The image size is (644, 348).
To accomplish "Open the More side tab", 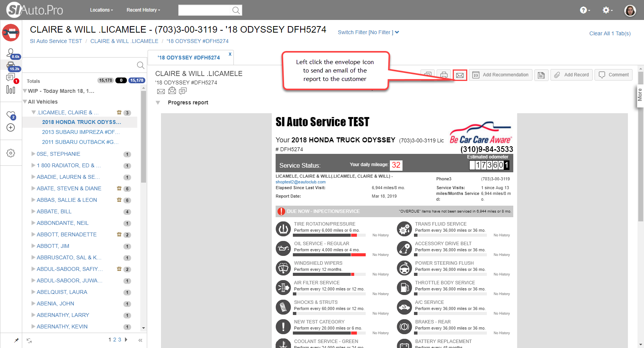I will (x=639, y=95).
